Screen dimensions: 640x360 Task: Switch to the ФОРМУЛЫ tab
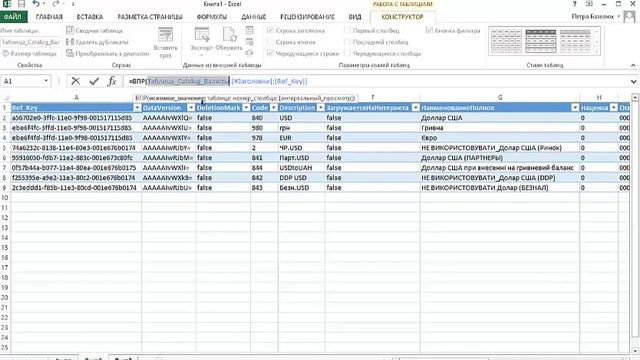[212, 17]
